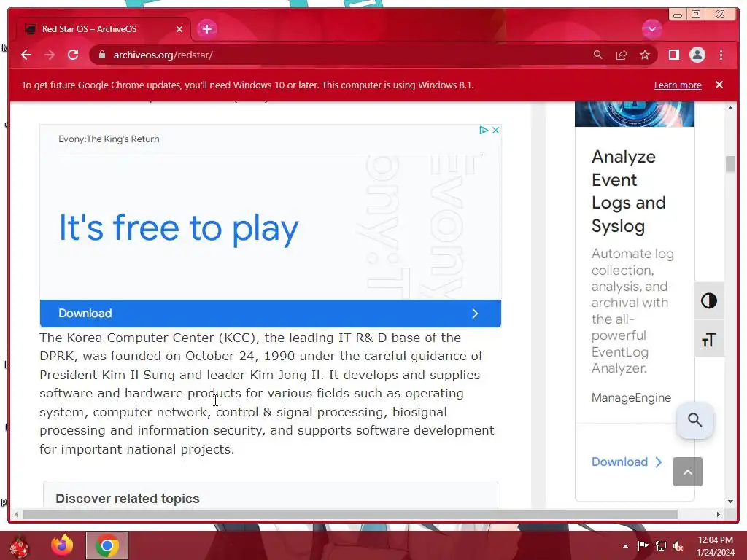Open the Analyze Event Logs and Syslog ad
Image resolution: width=747 pixels, height=560 pixels.
628,192
